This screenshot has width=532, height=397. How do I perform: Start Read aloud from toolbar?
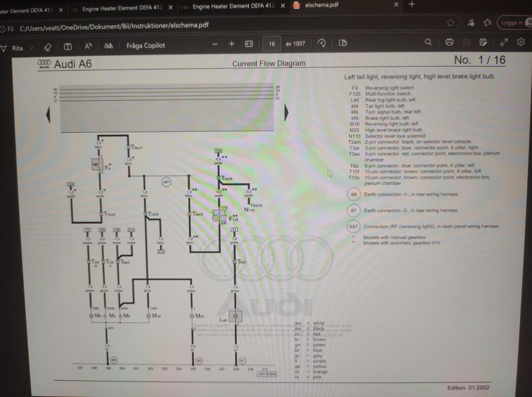click(88, 46)
